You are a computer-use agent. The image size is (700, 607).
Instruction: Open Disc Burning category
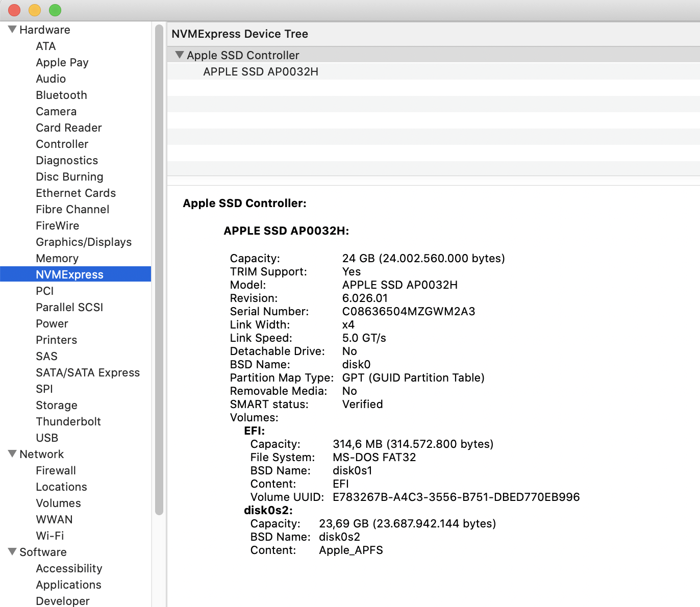(69, 176)
